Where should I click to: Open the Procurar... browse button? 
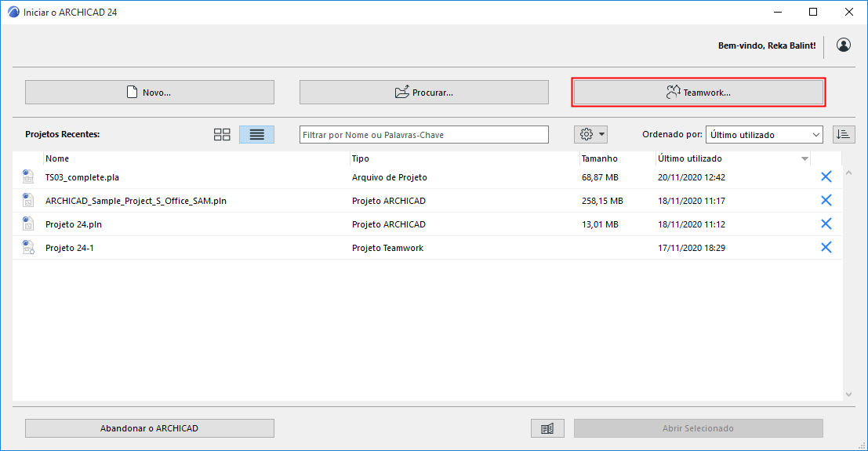coord(424,92)
